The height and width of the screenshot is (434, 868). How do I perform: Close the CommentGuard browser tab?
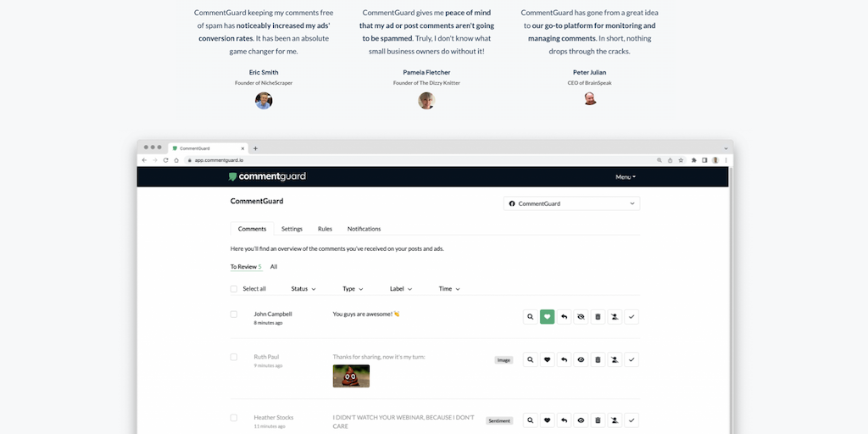(242, 148)
